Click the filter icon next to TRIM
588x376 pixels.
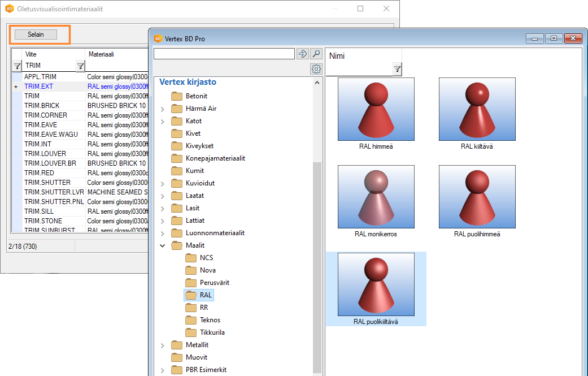click(x=80, y=66)
